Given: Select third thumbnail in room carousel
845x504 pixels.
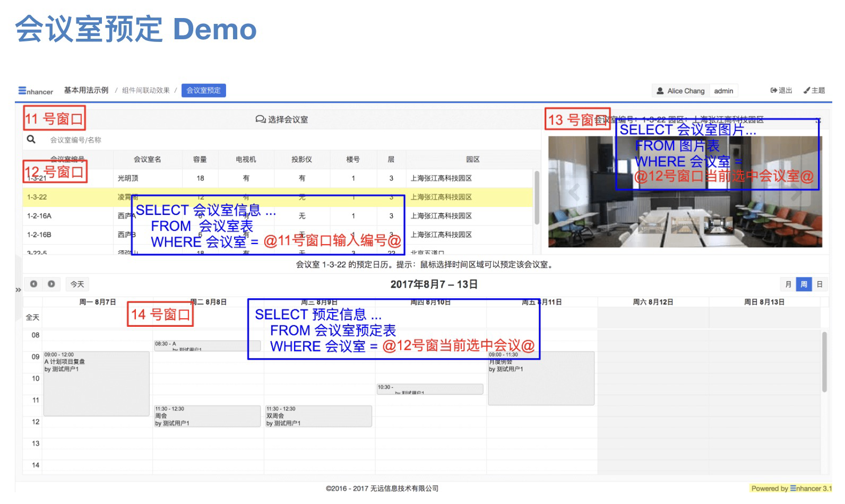Looking at the screenshot, I should (718, 224).
